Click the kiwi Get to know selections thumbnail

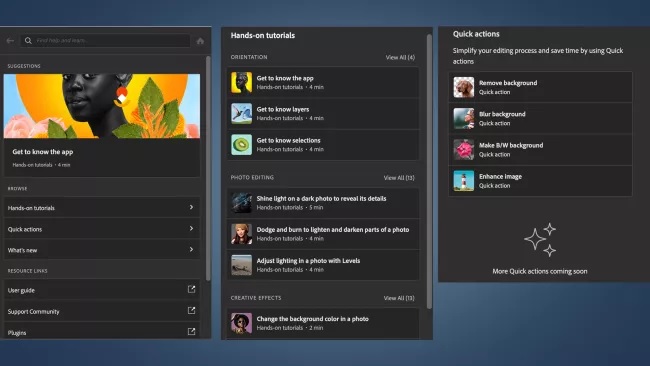point(241,145)
